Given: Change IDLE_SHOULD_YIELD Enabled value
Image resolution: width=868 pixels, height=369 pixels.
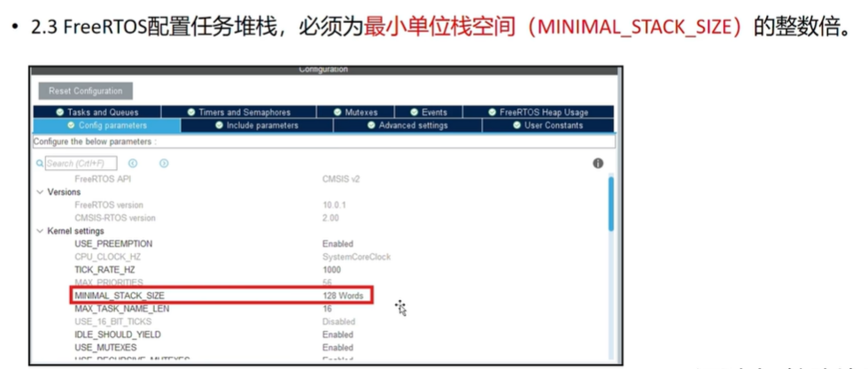Looking at the screenshot, I should coord(337,334).
